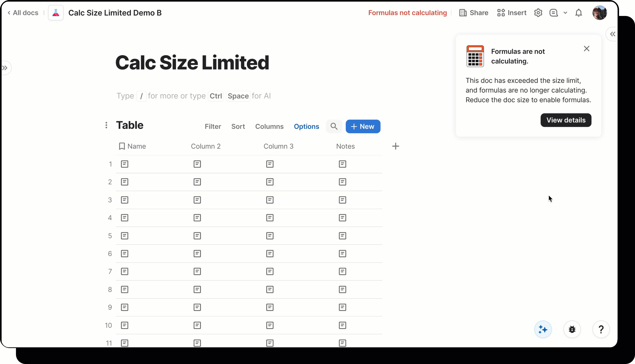Open table Options menu
This screenshot has width=635, height=364.
coord(306,126)
